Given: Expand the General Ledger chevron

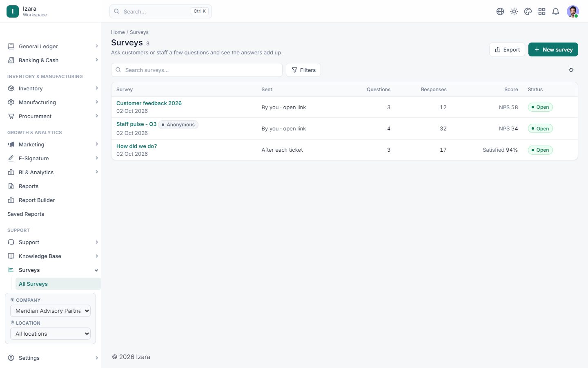Looking at the screenshot, I should (x=97, y=46).
